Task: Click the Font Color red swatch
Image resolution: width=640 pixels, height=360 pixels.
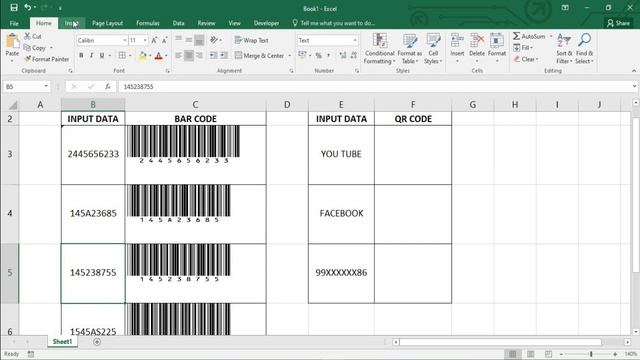Action: click(x=159, y=56)
